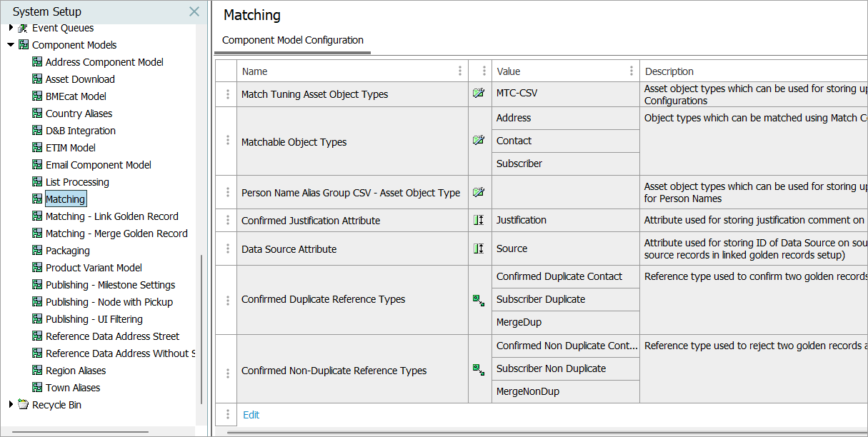Screen dimensions: 868x437
Task: Click the Recycle Bin icon in tree
Action: coord(24,405)
